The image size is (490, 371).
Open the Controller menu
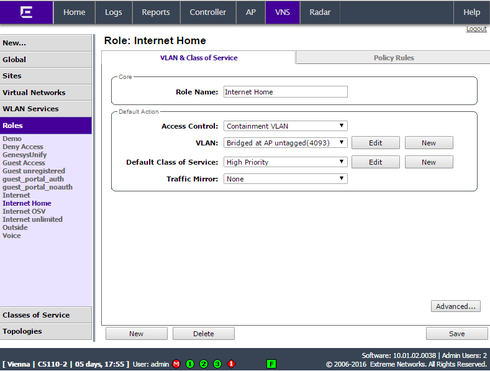click(208, 12)
